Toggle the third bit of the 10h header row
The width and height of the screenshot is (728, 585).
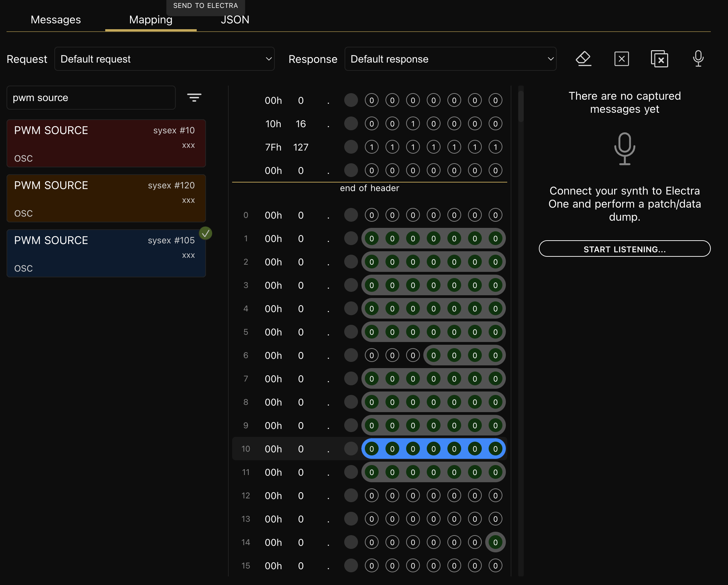click(x=413, y=124)
